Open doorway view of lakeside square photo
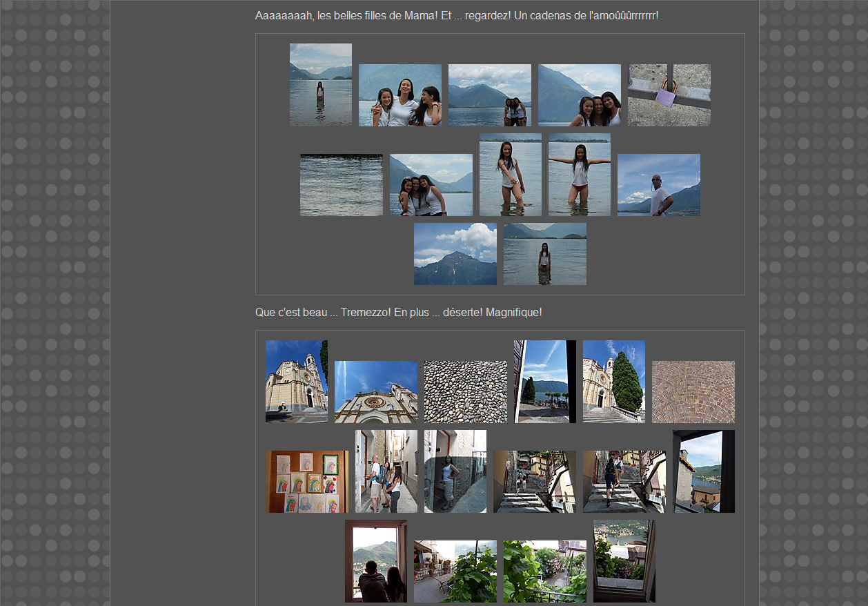Viewport: 868px width, 606px height. [544, 381]
